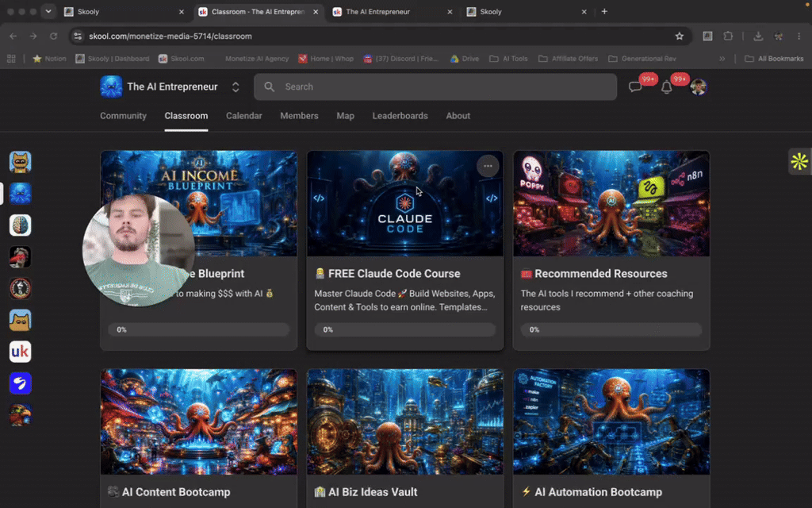This screenshot has height=508, width=812.
Task: Switch to the brain community icon
Action: tap(20, 225)
